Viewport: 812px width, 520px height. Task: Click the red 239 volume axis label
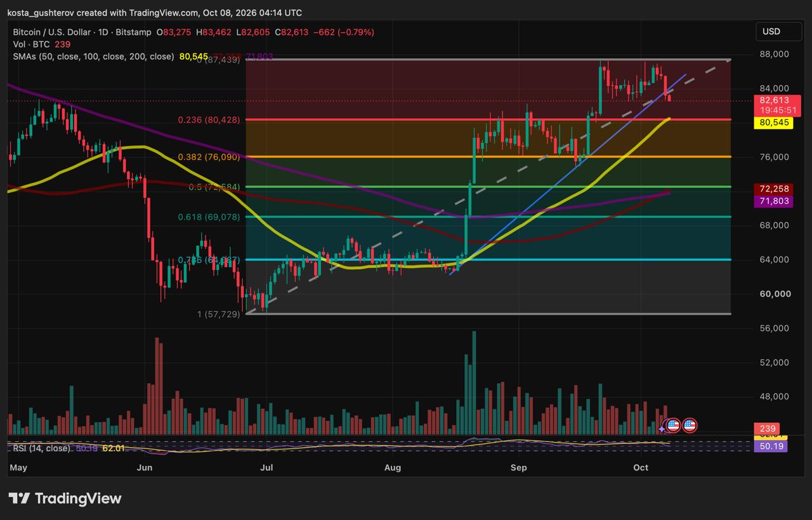pyautogui.click(x=766, y=429)
